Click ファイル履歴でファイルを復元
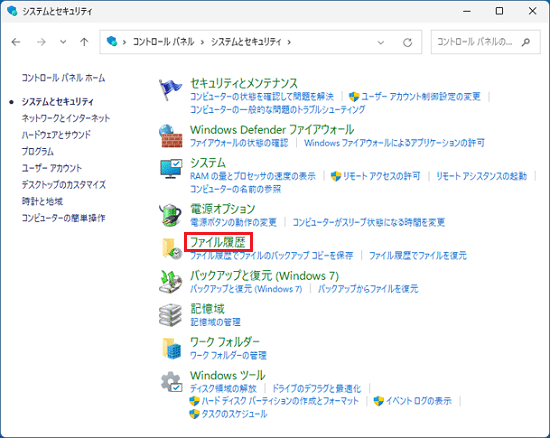This screenshot has width=550, height=438. [418, 255]
